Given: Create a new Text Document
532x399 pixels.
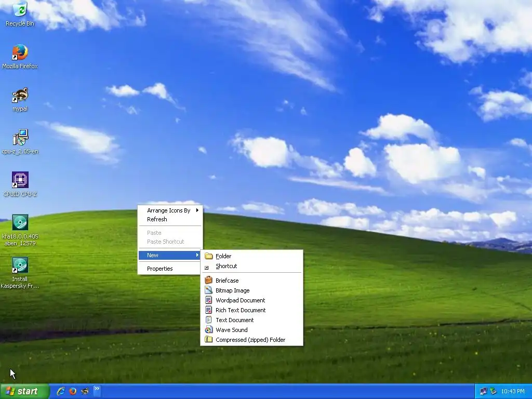Looking at the screenshot, I should 252,320.
